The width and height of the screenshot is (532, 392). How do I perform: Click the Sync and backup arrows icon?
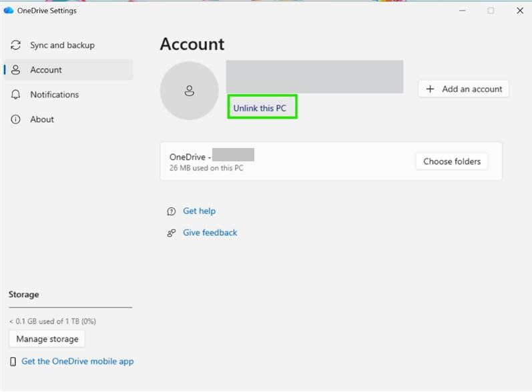(x=15, y=45)
